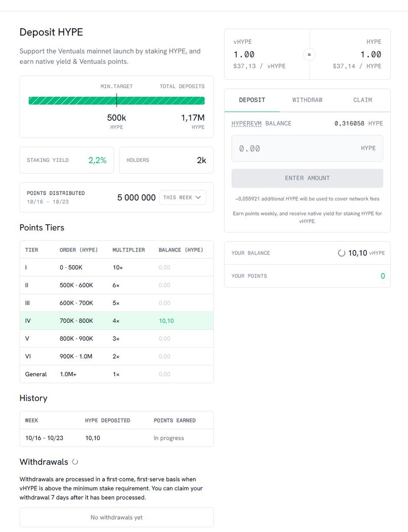Click the history week 10/16 - 10/23 cell
This screenshot has width=408, height=532.
click(x=44, y=438)
